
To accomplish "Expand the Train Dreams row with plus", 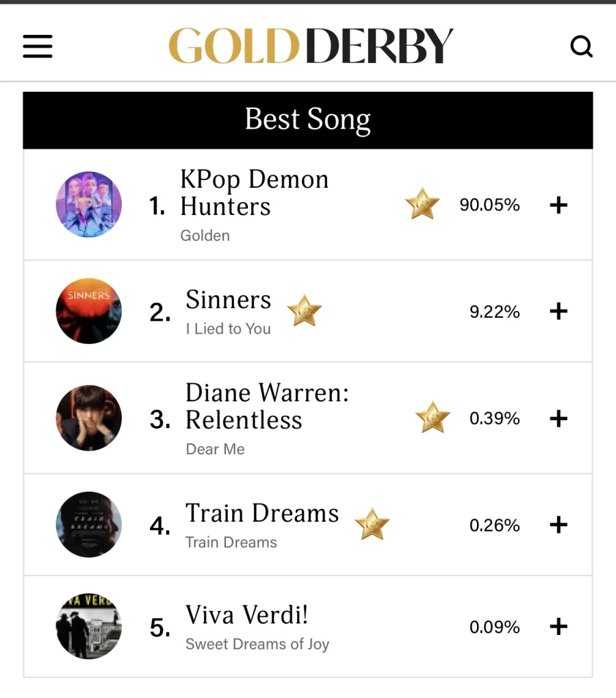I will [559, 525].
